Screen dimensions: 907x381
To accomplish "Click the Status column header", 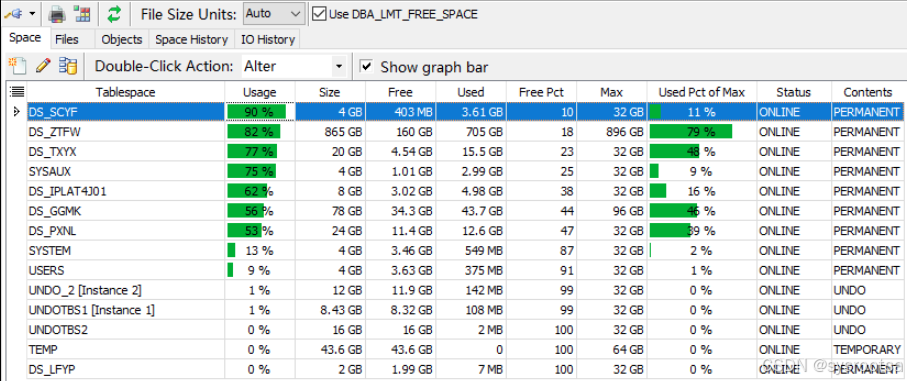I will click(x=794, y=92).
